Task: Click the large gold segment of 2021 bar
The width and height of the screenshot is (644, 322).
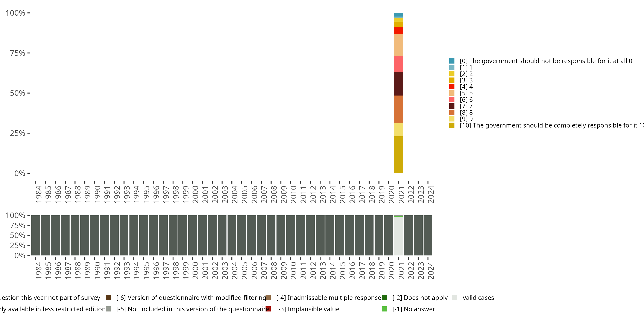Action: (x=398, y=155)
